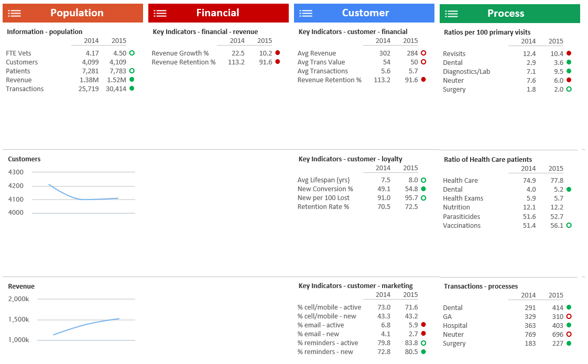The image size is (588, 364).
Task: Click the Avg Lifespan green ring indicator
Action: (423, 180)
